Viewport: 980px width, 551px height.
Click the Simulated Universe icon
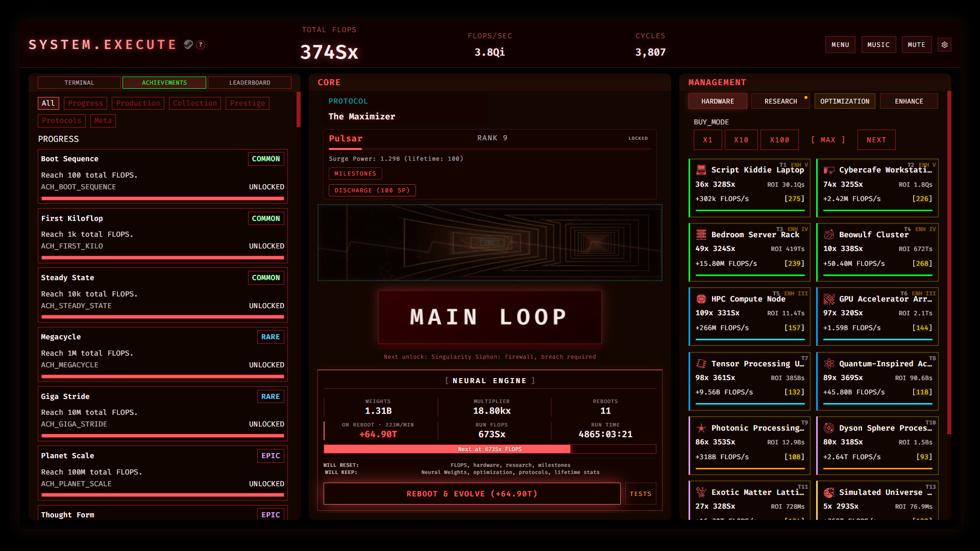[829, 492]
